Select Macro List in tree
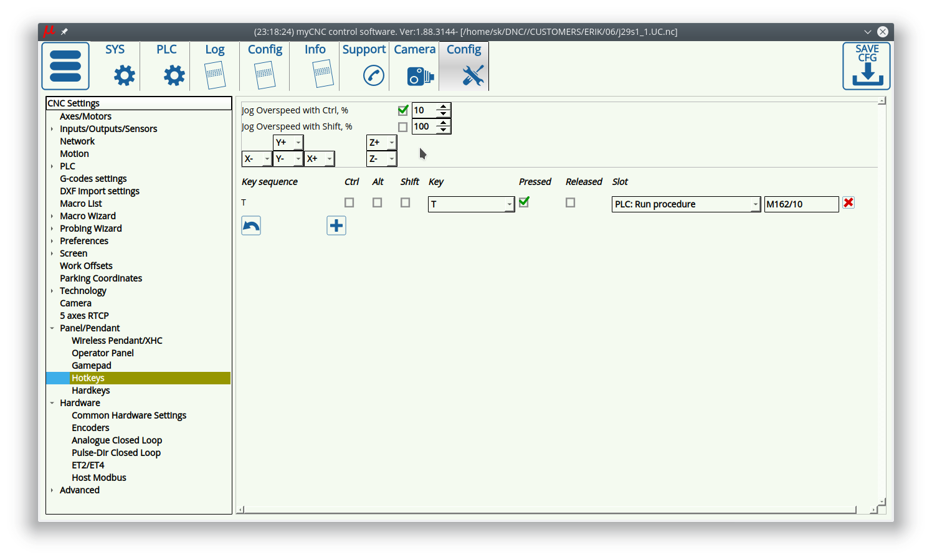932x560 pixels. (x=81, y=204)
